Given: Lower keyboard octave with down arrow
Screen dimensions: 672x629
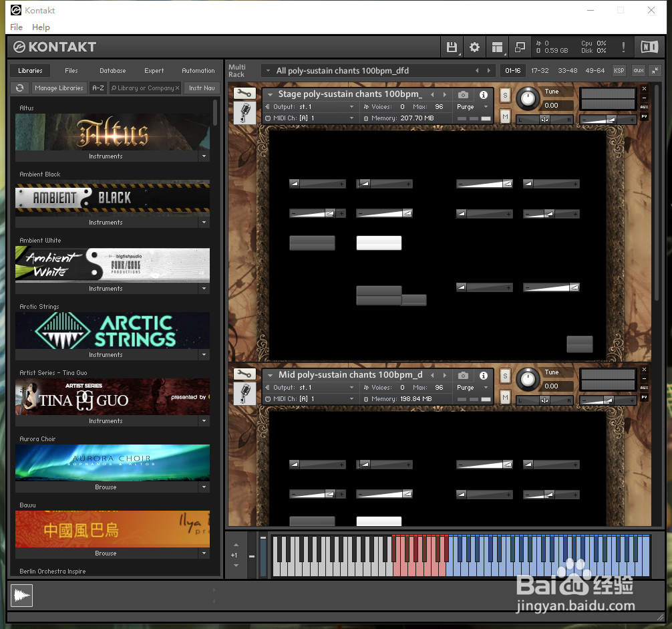Looking at the screenshot, I should (x=236, y=565).
